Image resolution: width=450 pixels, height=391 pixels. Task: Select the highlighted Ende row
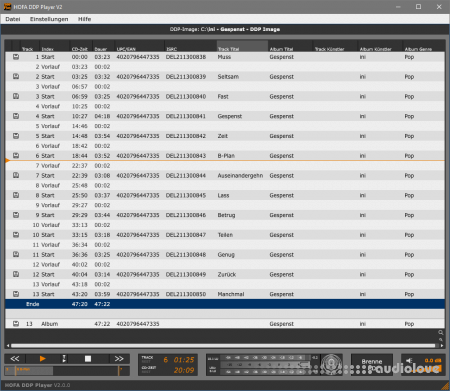click(x=225, y=304)
